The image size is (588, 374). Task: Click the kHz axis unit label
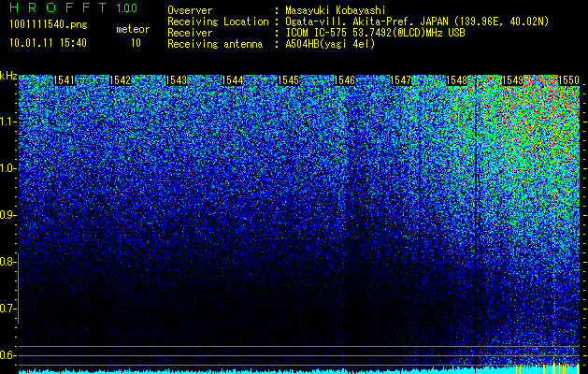pyautogui.click(x=8, y=76)
